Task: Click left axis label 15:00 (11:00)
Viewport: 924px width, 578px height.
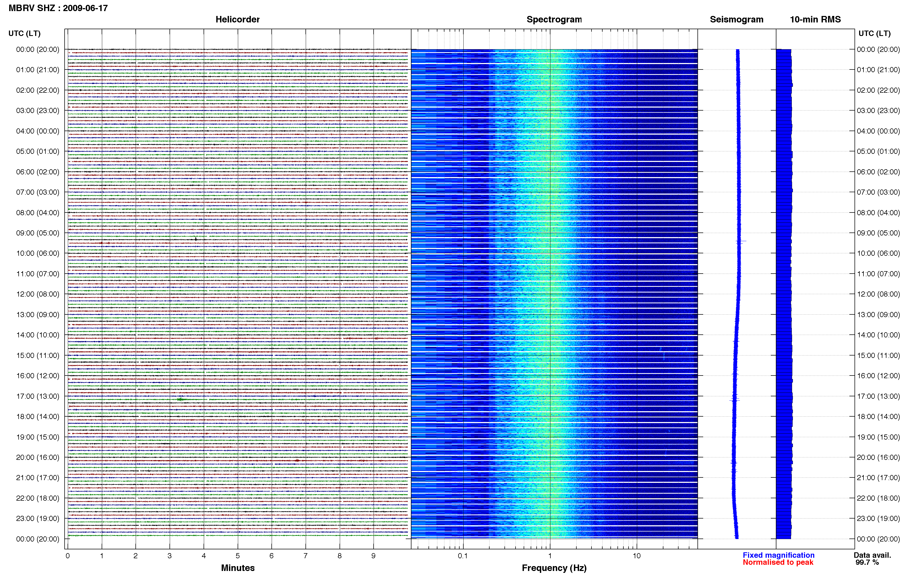Action: [38, 356]
